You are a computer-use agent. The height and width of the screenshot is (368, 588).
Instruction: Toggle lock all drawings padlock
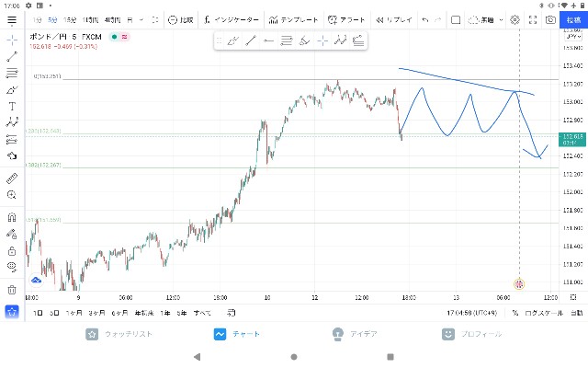(12, 250)
